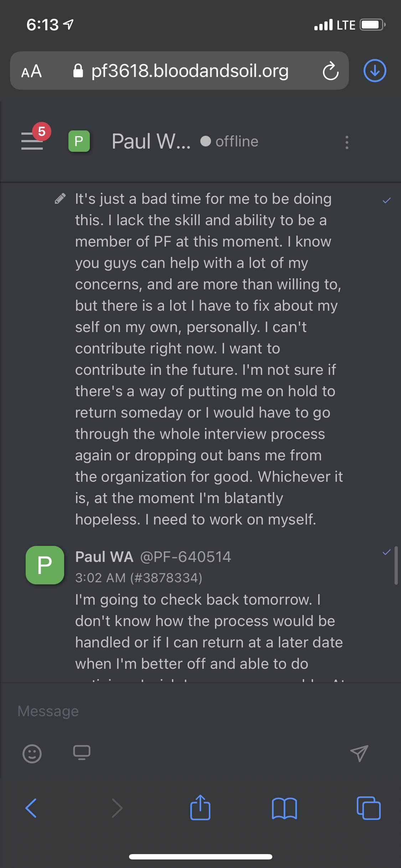Tap the edited pencil icon on message
The width and height of the screenshot is (401, 868).
click(x=60, y=198)
